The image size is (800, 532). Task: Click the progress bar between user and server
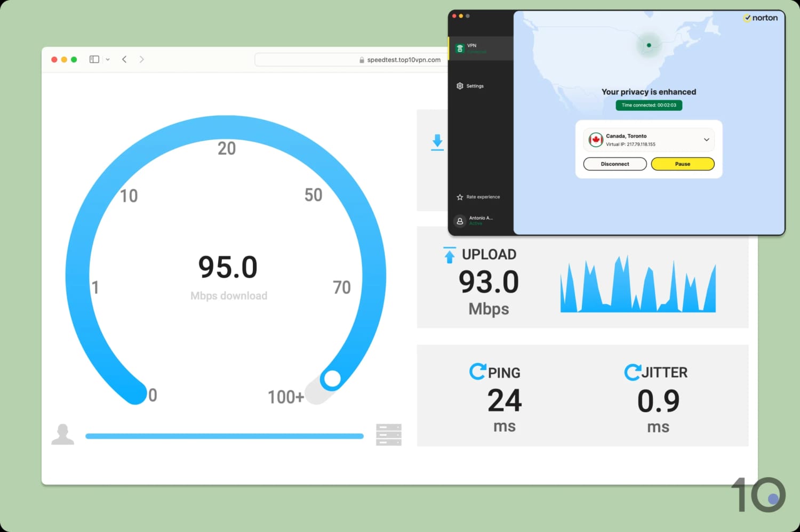[x=225, y=436]
